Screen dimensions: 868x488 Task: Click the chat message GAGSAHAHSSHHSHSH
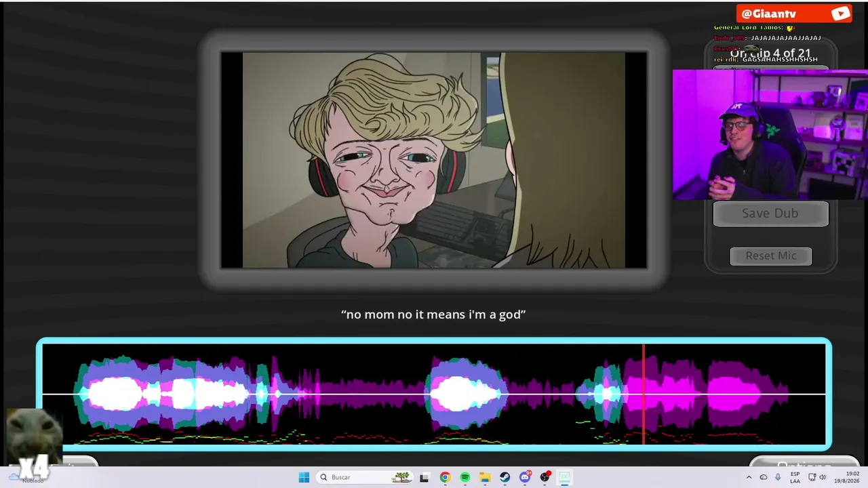coord(780,60)
